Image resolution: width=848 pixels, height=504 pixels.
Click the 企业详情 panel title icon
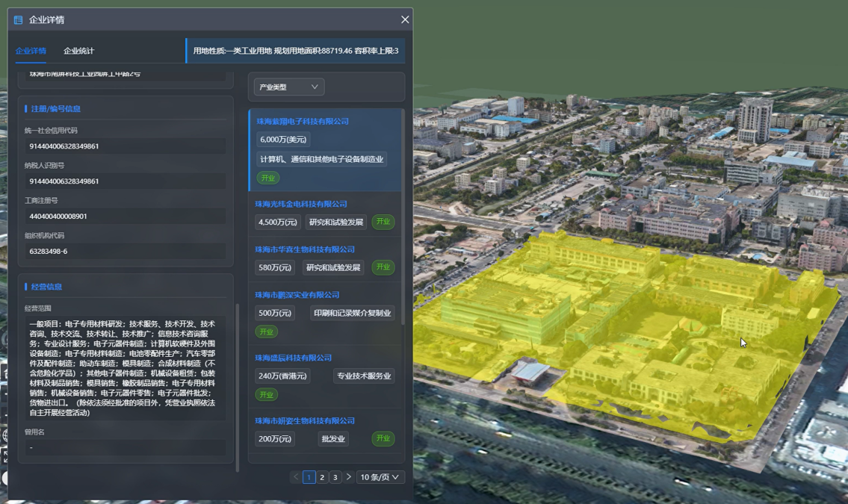click(x=19, y=20)
